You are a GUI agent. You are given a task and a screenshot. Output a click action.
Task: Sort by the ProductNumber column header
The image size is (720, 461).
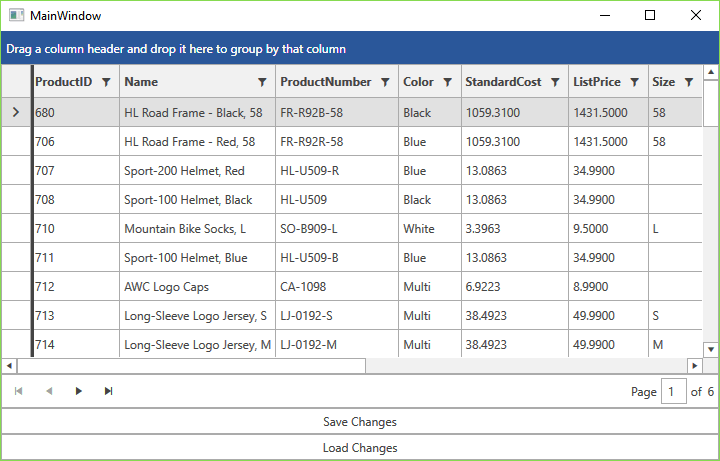pyautogui.click(x=326, y=82)
